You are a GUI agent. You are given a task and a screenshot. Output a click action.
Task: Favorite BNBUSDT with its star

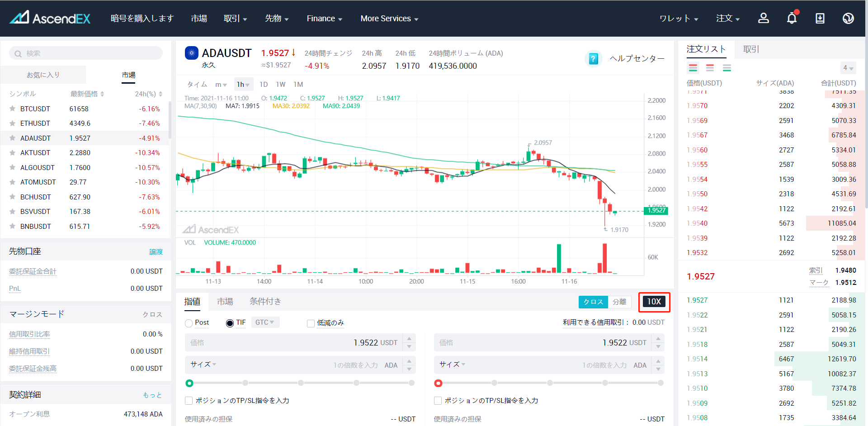13,226
